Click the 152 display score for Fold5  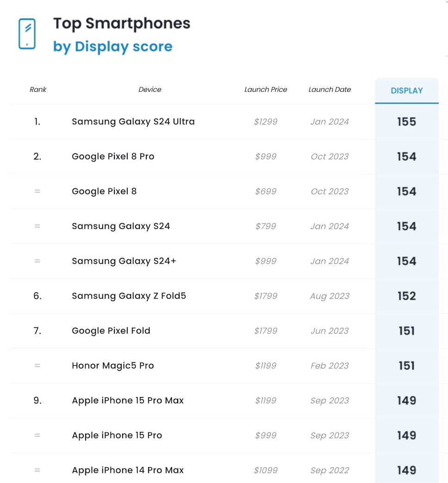click(x=406, y=296)
